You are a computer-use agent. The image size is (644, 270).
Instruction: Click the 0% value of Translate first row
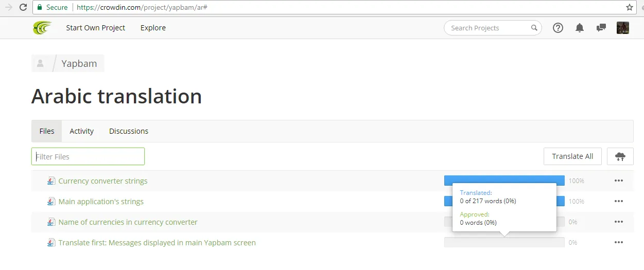[x=573, y=243]
